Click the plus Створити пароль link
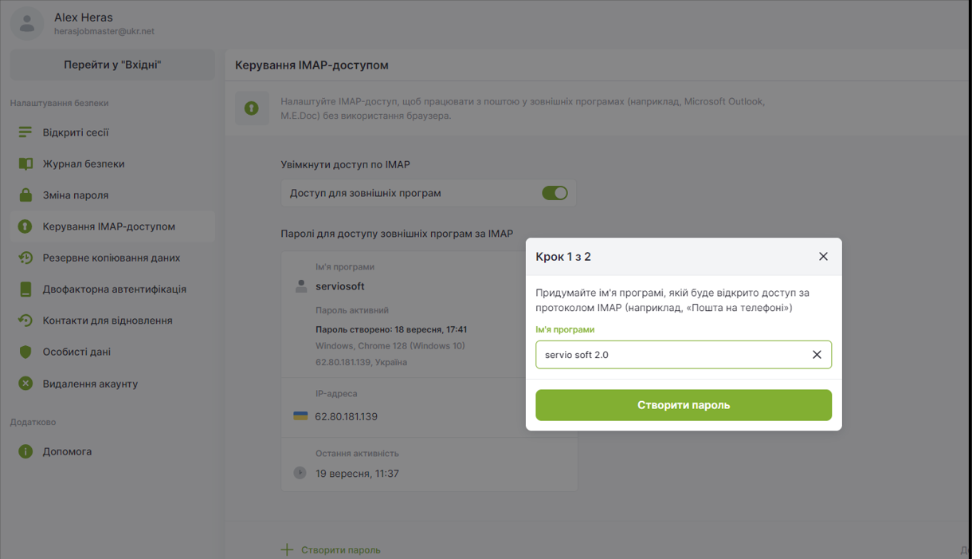Screen dimensions: 980x559 pos(331,549)
